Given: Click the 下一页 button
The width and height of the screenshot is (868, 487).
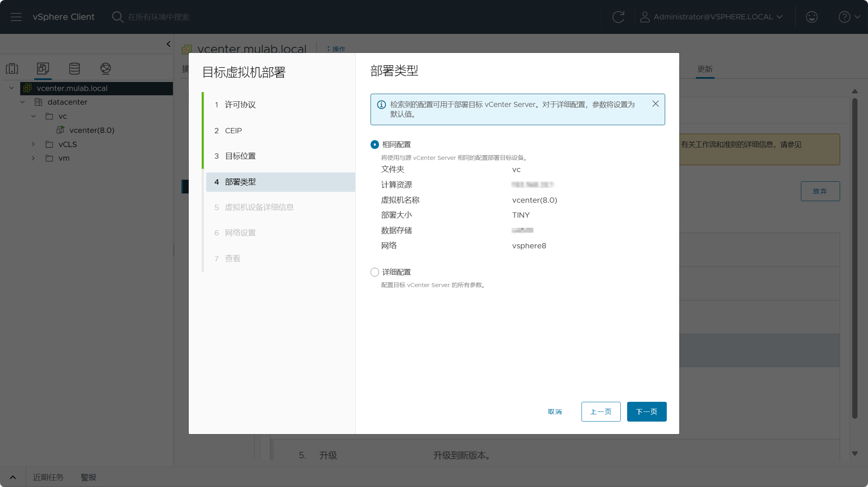Looking at the screenshot, I should click(x=647, y=411).
